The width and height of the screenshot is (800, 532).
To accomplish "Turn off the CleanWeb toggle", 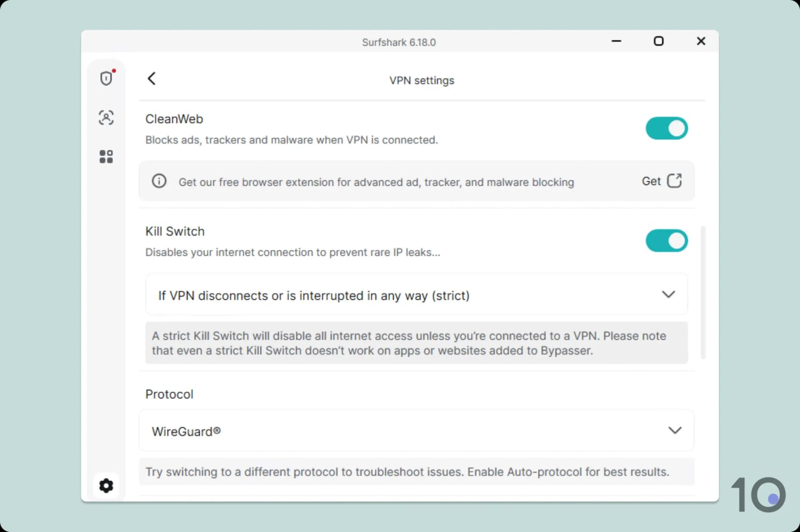I will pos(667,128).
